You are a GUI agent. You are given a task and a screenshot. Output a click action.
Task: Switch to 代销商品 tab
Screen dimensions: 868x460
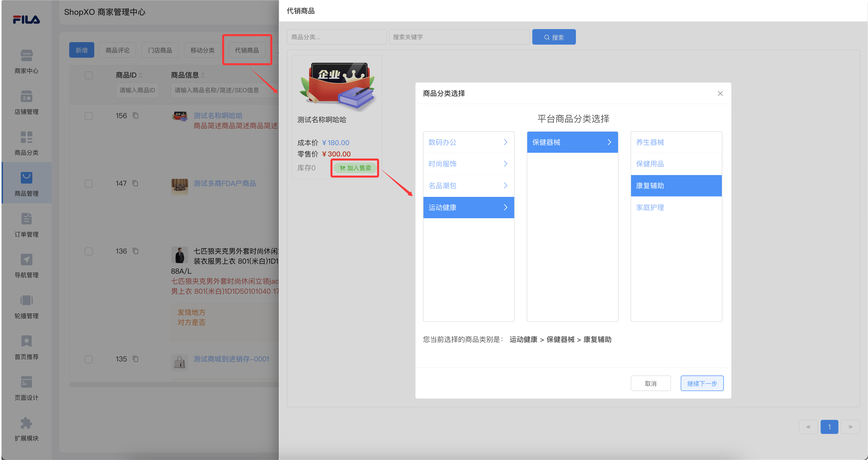[x=247, y=50]
